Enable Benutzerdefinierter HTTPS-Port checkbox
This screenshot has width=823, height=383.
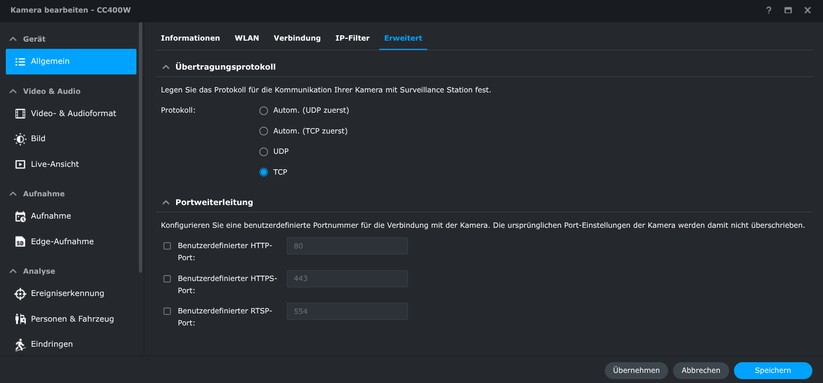(167, 279)
